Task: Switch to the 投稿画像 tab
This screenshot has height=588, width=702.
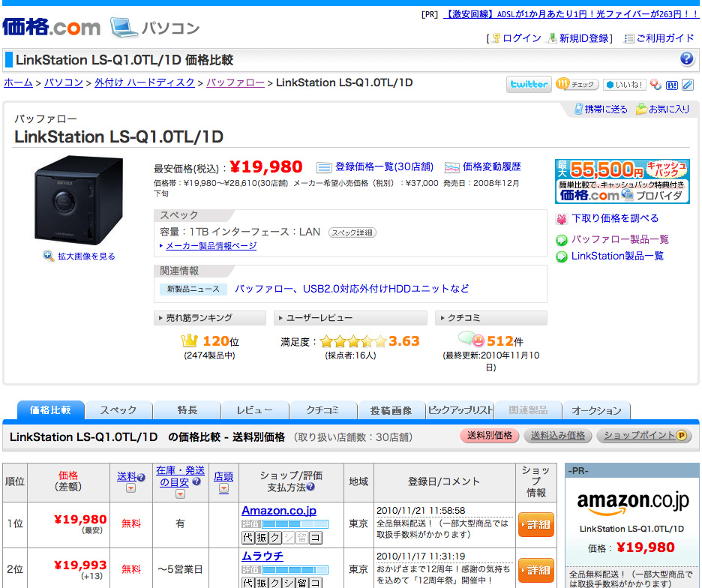Action: click(391, 410)
